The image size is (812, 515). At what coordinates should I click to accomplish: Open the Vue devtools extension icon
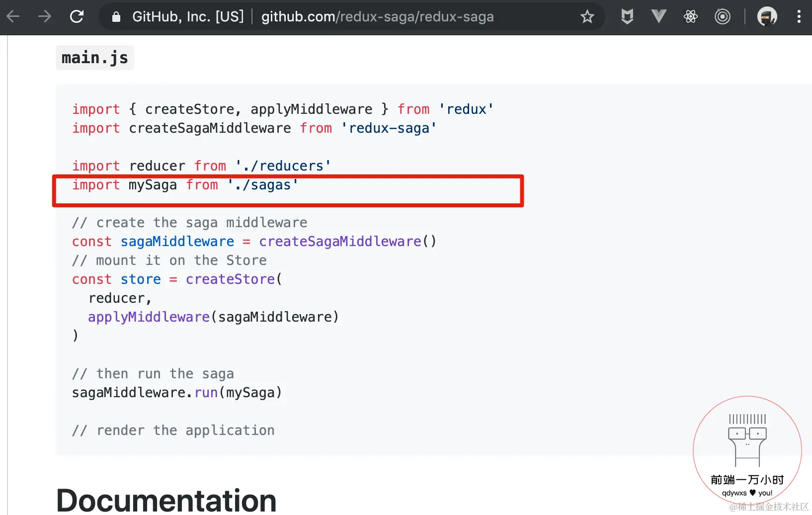[x=659, y=16]
